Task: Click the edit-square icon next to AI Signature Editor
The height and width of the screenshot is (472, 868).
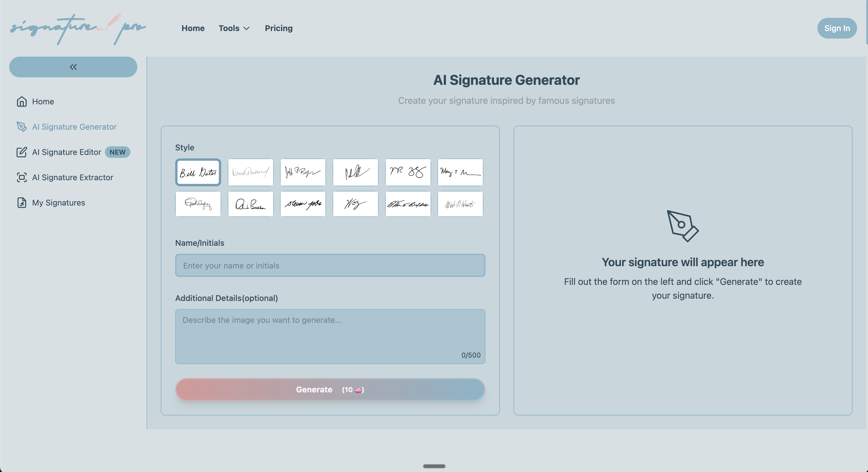Action: tap(22, 152)
